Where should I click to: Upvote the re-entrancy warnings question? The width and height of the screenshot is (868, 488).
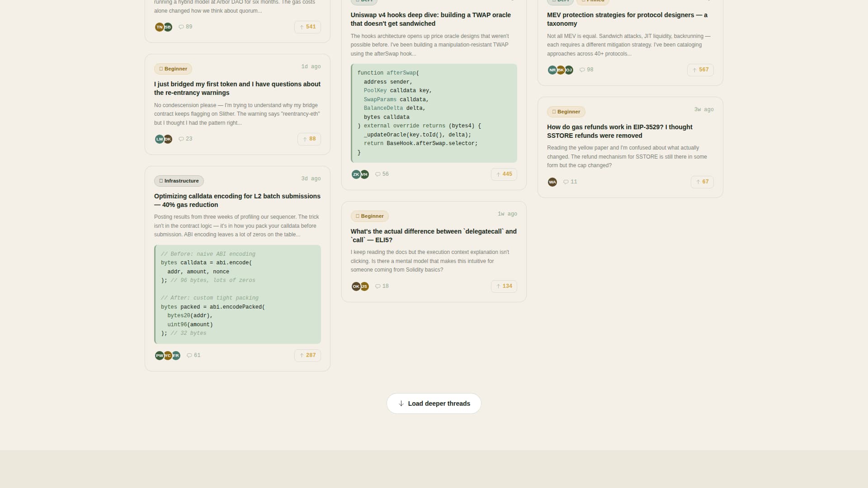point(309,139)
